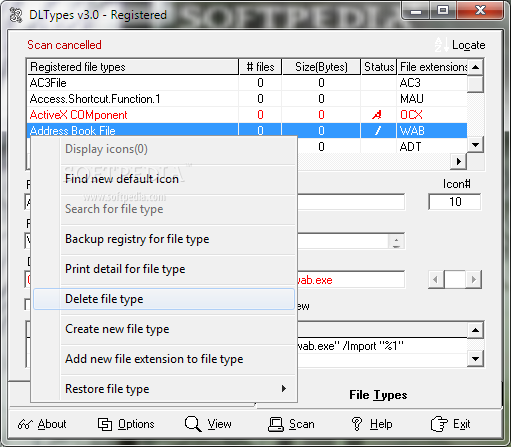Click the File extensions column header
This screenshot has height=447, width=511.
click(x=432, y=67)
